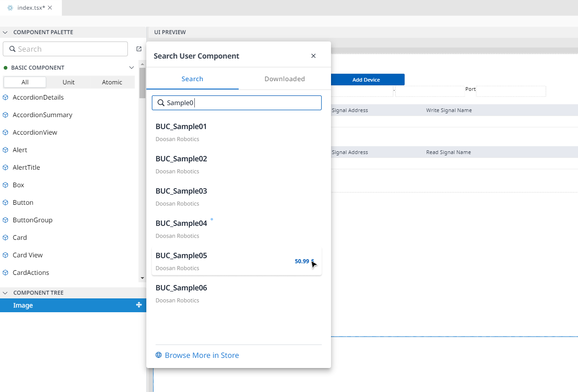Close the Search User Component dialog
This screenshot has height=392, width=578.
click(313, 56)
